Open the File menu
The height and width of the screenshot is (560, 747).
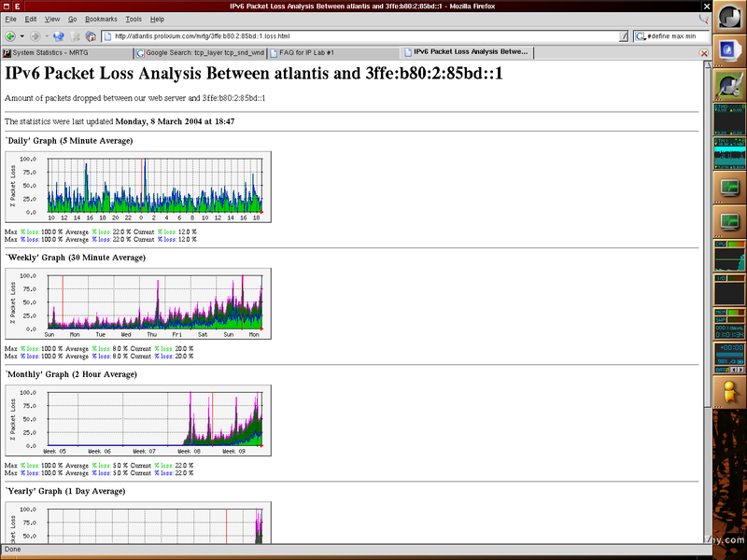pyautogui.click(x=10, y=19)
